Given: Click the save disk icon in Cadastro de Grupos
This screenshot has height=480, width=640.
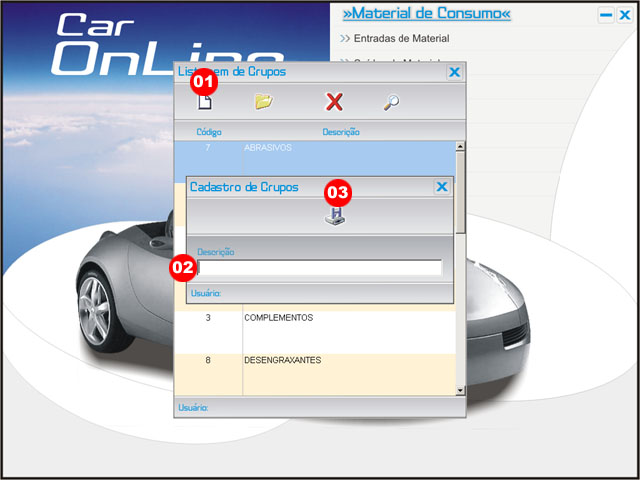Looking at the screenshot, I should 336,217.
